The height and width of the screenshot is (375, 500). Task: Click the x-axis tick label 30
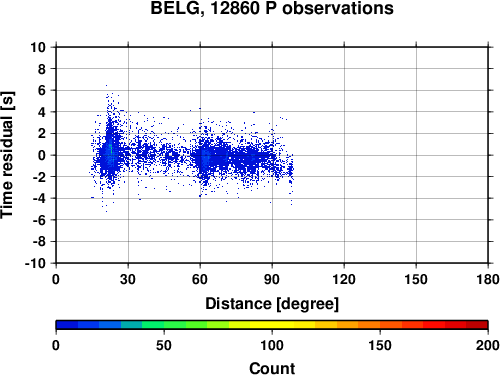pyautogui.click(x=128, y=279)
